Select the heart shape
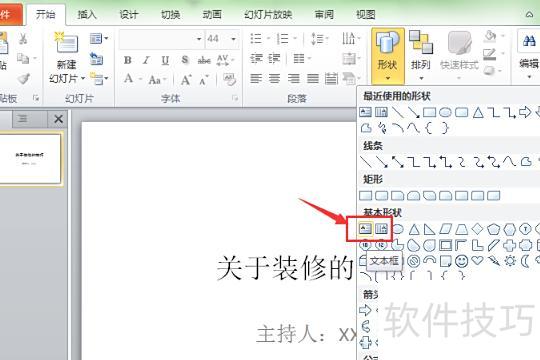The image size is (540, 360). (477, 260)
